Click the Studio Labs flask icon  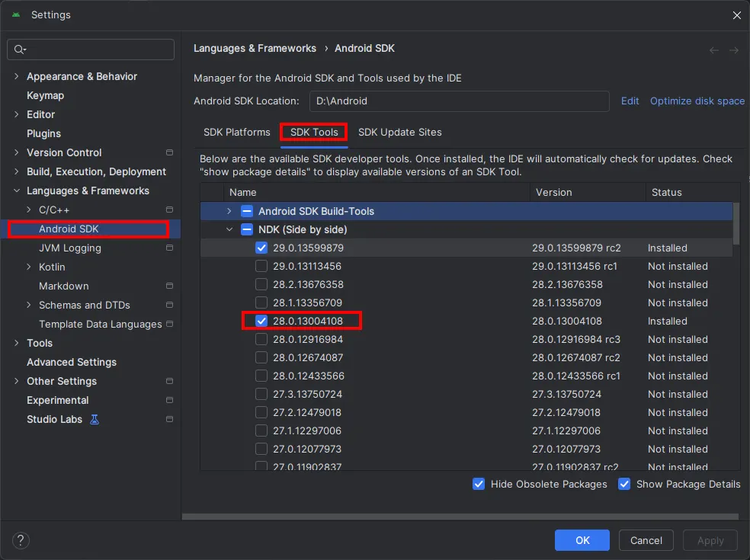coord(95,419)
